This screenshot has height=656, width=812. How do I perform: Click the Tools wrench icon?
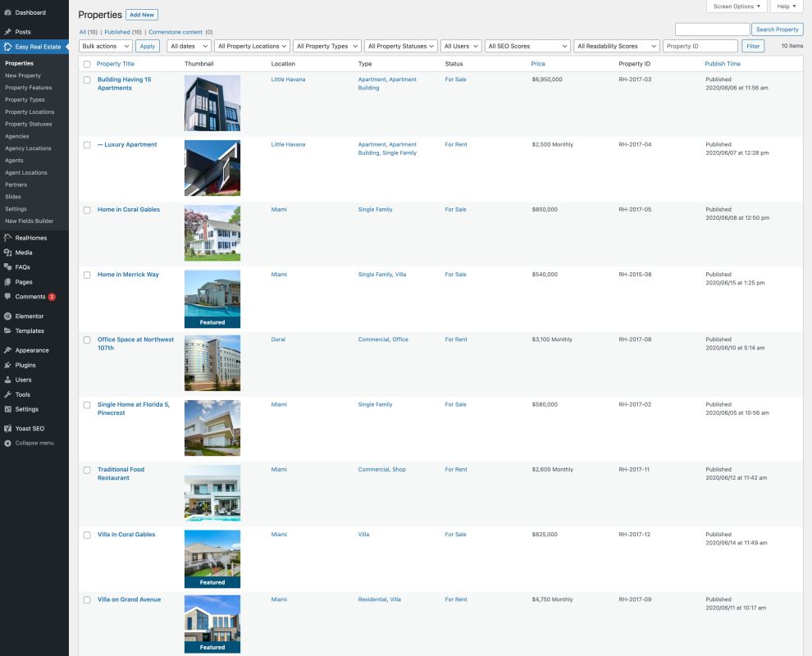(x=7, y=394)
